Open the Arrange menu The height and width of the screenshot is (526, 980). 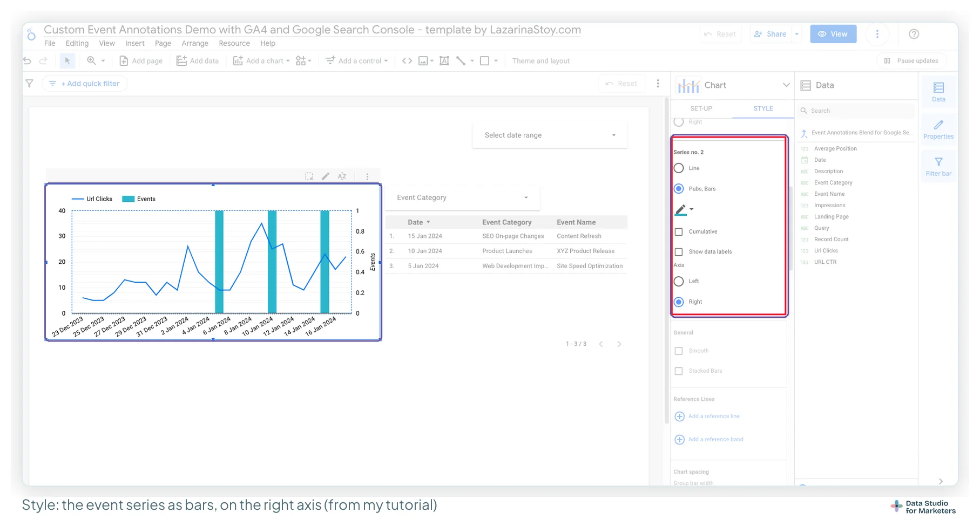coord(195,44)
